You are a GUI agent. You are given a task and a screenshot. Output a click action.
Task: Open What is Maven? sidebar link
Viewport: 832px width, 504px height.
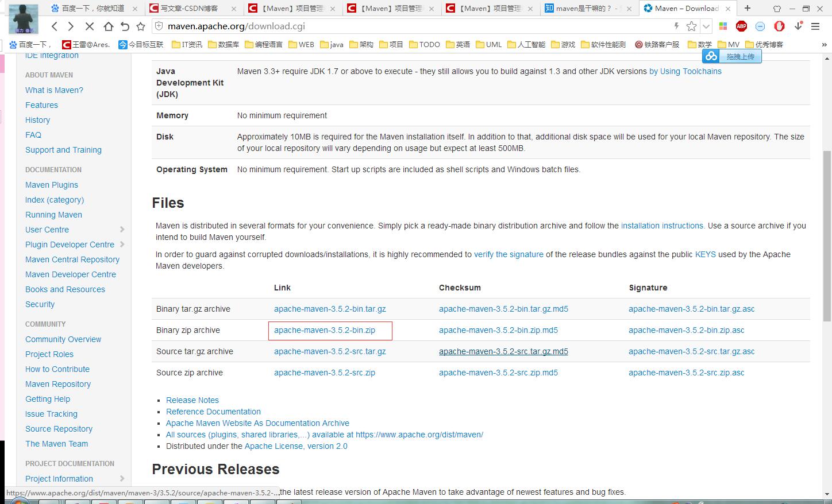tap(54, 90)
